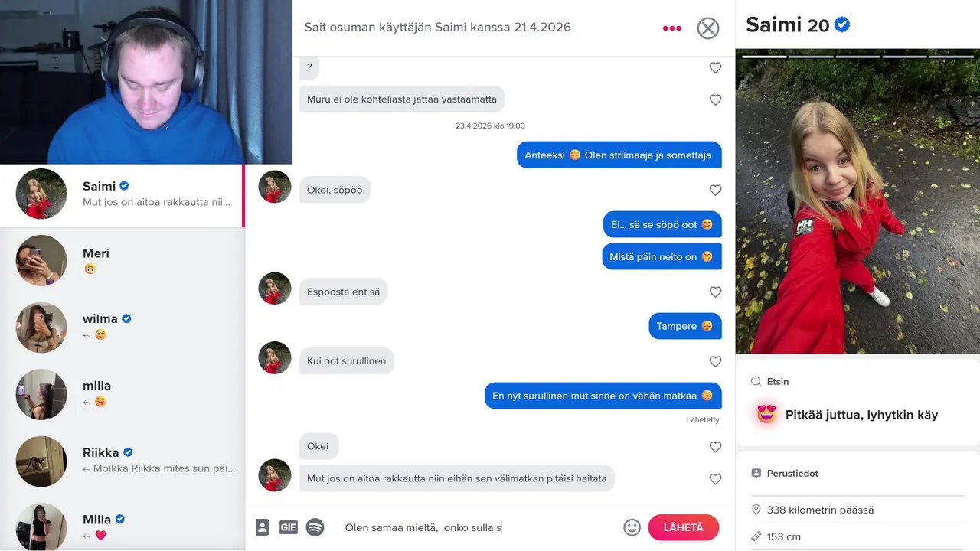The width and height of the screenshot is (980, 551).
Task: Select milla's chat in sidebar
Action: [122, 393]
